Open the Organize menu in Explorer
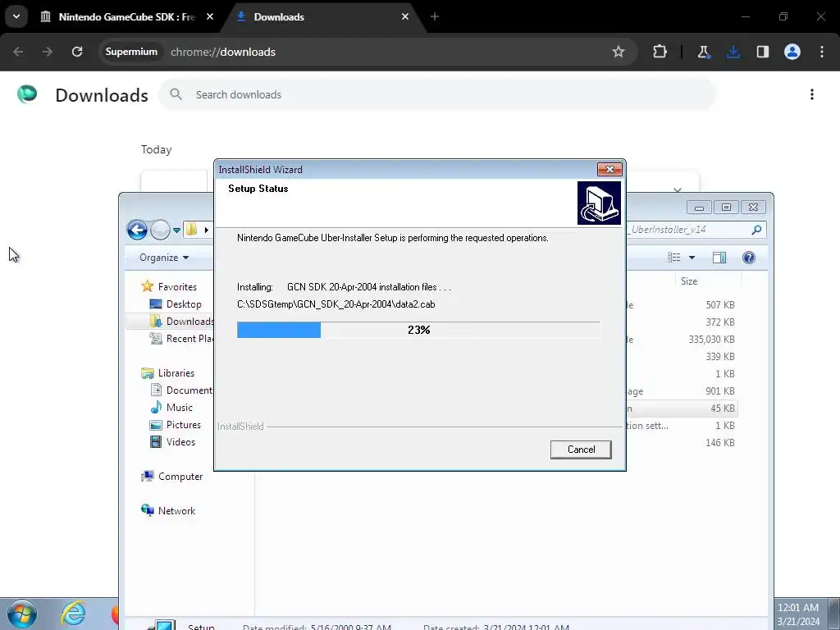Screen dimensions: 840x630 [x=164, y=258]
